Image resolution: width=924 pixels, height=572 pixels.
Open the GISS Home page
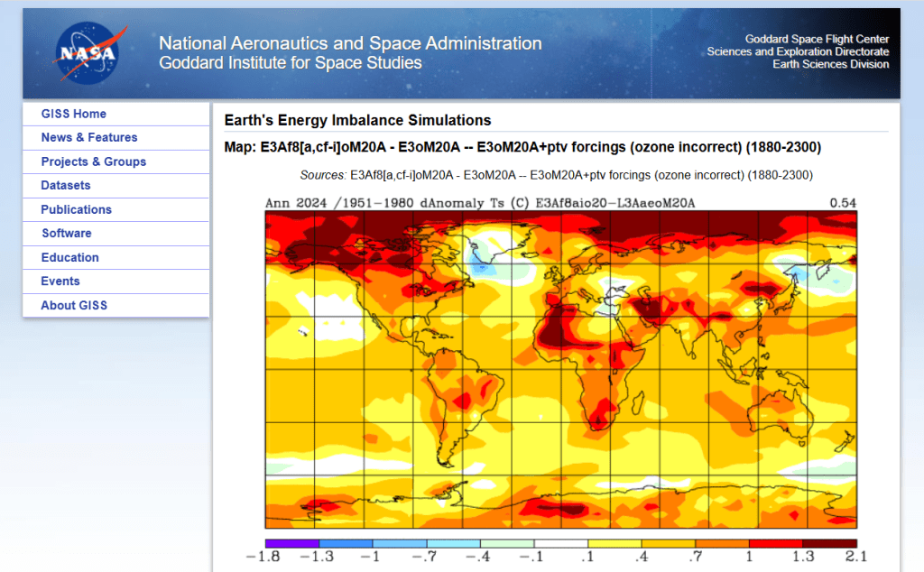[73, 114]
